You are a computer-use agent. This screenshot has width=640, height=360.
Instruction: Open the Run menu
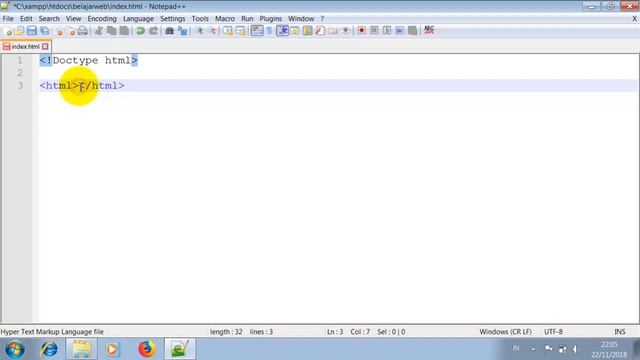coord(247,19)
